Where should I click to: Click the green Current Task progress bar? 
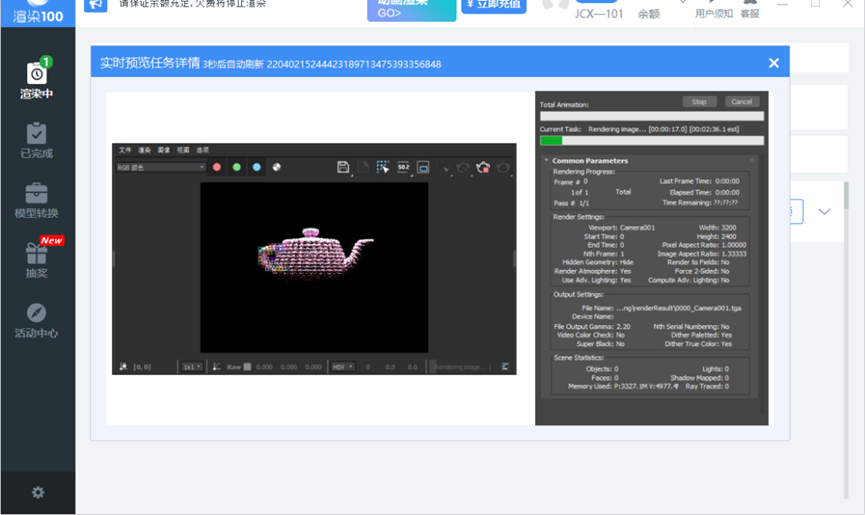click(652, 141)
